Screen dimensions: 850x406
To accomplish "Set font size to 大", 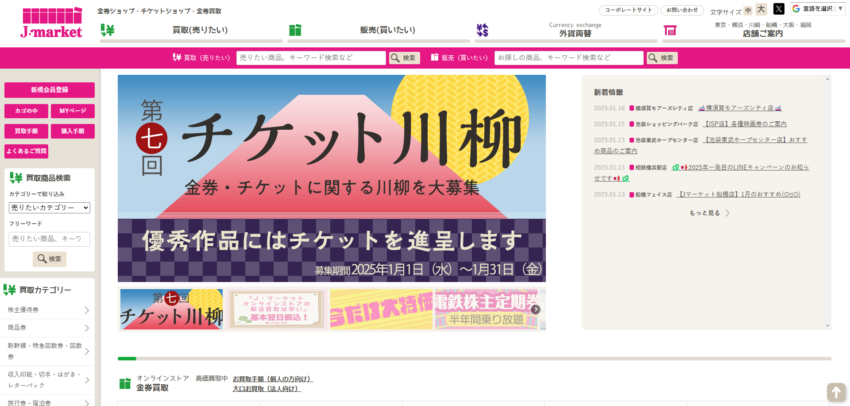I will 761,9.
